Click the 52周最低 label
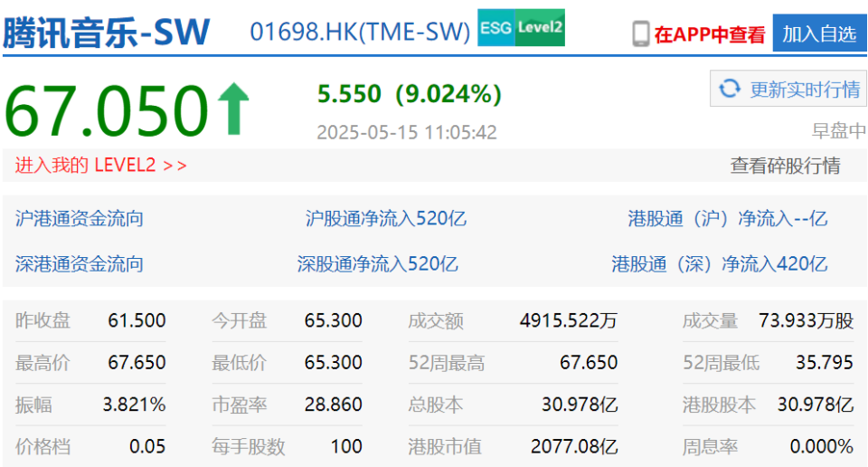The image size is (868, 467). [721, 362]
